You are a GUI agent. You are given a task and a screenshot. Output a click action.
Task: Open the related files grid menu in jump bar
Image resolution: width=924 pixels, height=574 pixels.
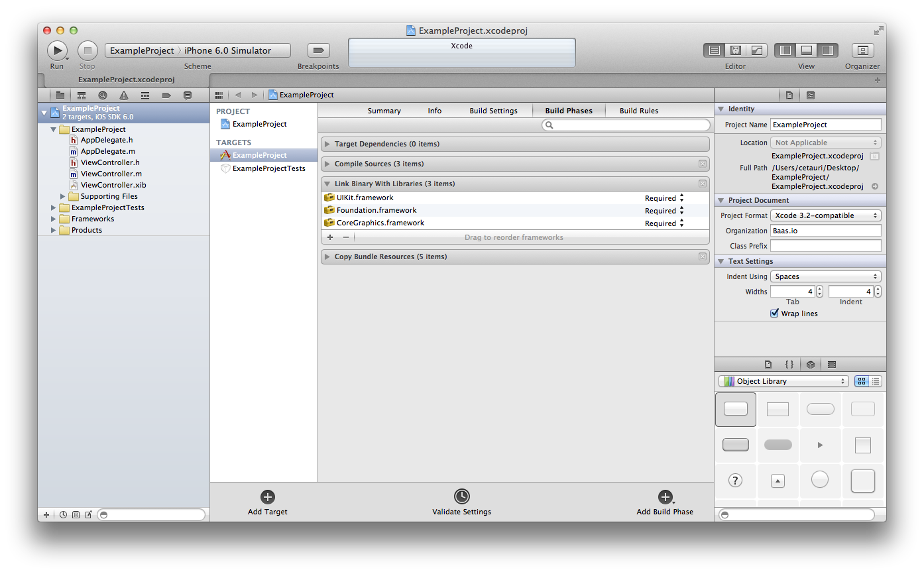(219, 95)
